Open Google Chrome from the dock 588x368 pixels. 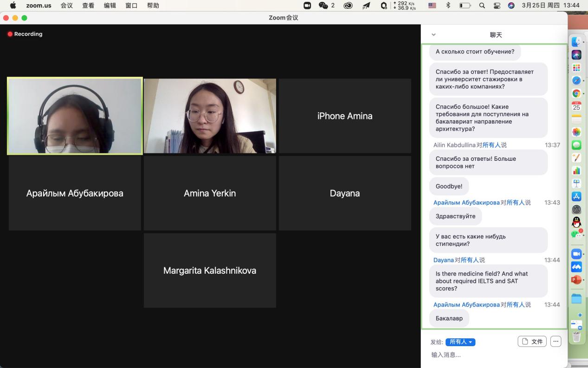pos(576,93)
